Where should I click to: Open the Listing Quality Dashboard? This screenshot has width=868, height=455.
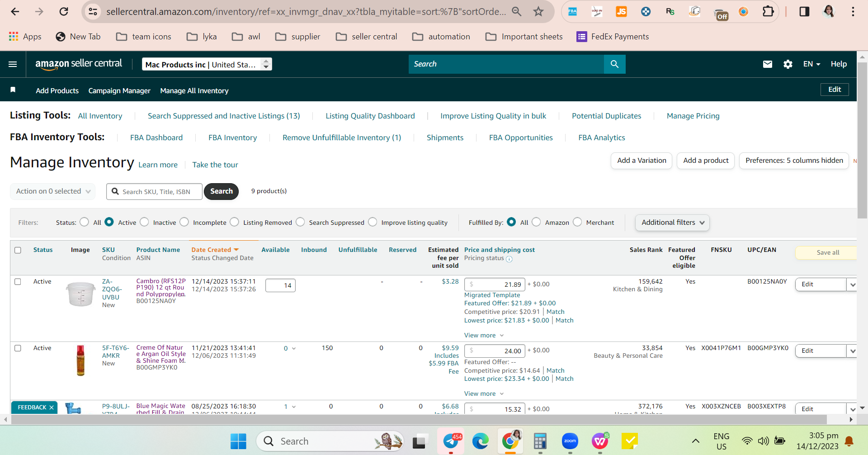click(370, 116)
